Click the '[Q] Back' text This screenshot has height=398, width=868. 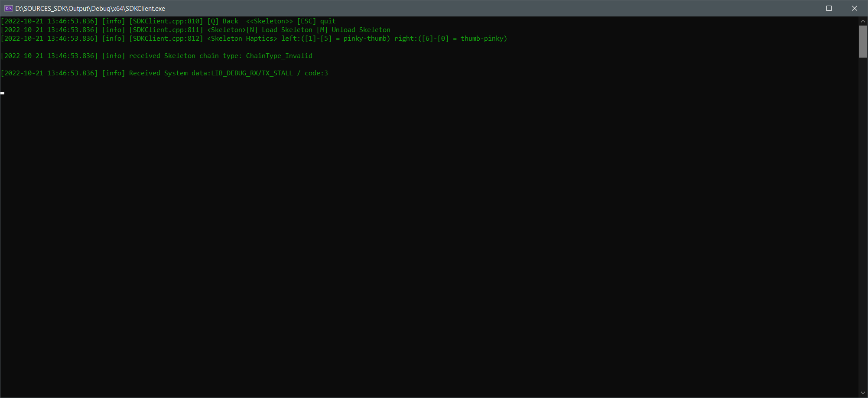[223, 21]
